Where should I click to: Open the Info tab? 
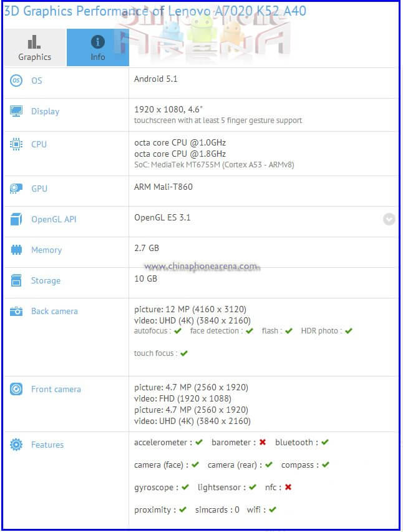coord(97,47)
